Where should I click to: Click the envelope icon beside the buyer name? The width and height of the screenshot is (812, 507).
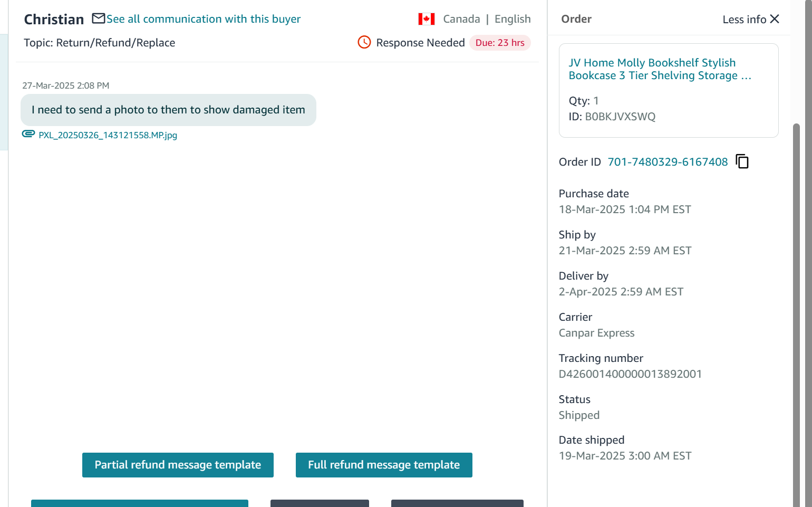coord(98,19)
